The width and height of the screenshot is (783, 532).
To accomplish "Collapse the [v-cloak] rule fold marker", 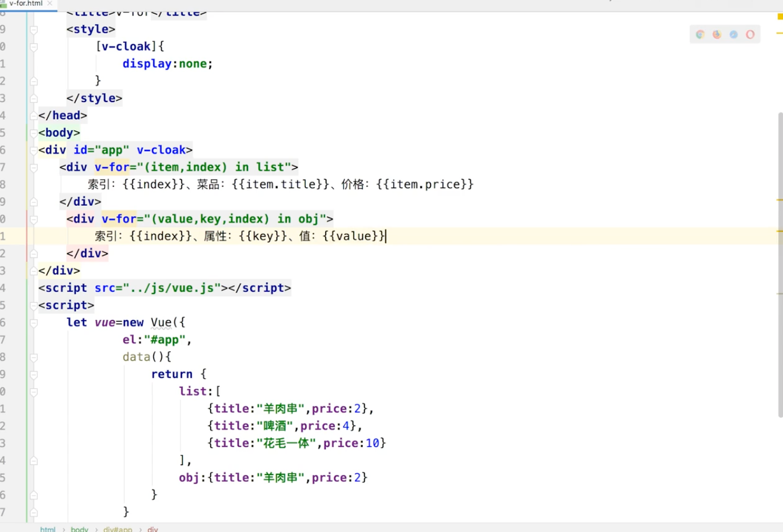I will point(34,47).
